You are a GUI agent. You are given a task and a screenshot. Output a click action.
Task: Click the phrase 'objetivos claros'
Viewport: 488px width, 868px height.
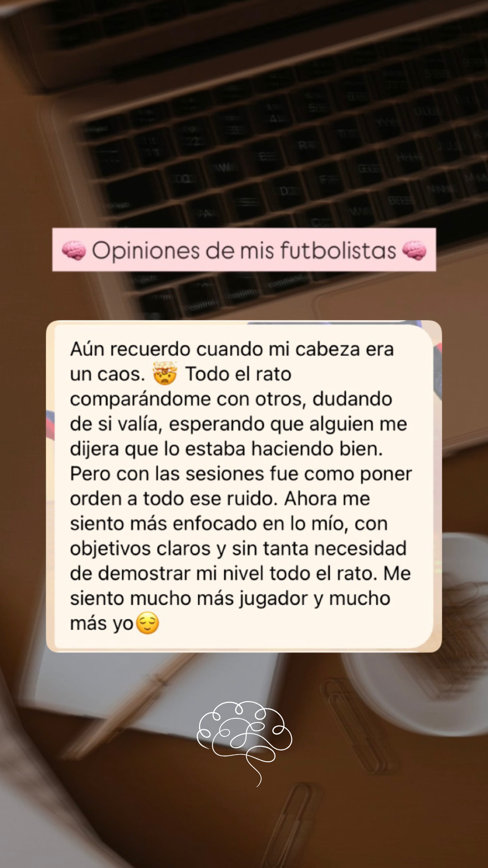coord(140,549)
